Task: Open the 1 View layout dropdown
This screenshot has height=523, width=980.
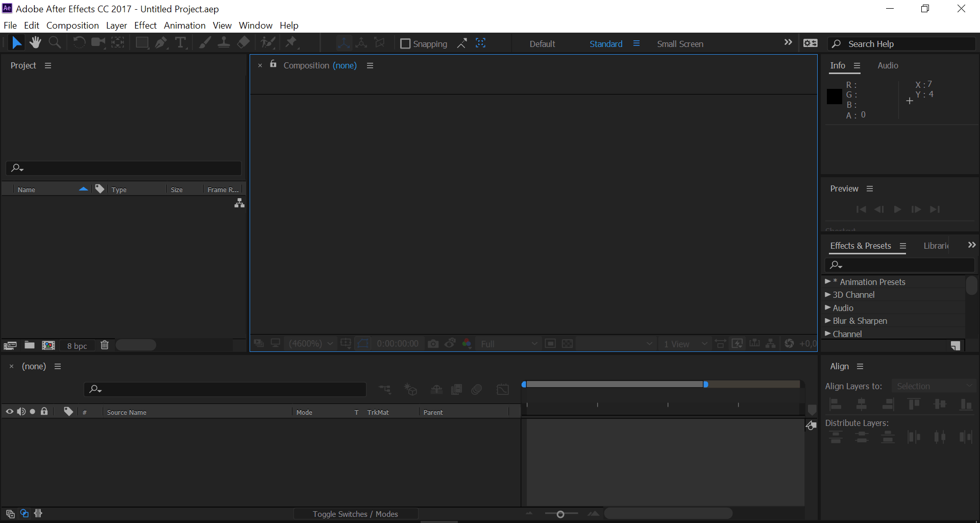Action: 685,344
